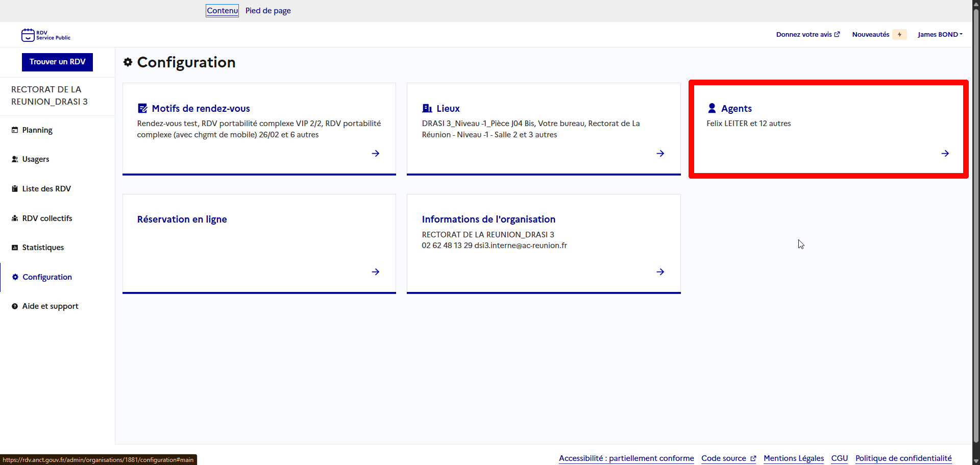The width and height of the screenshot is (980, 465).
Task: Click the Configuration gear icon in sidebar
Action: (x=15, y=277)
